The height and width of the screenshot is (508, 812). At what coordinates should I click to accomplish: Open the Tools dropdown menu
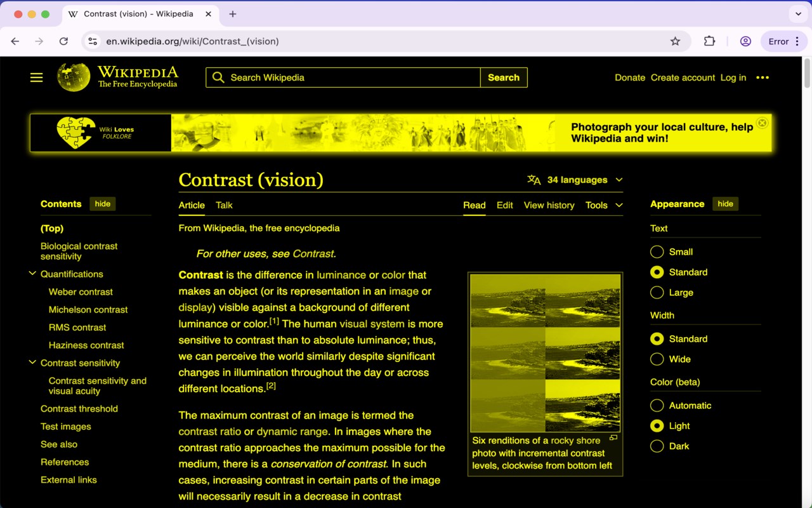[x=604, y=205]
